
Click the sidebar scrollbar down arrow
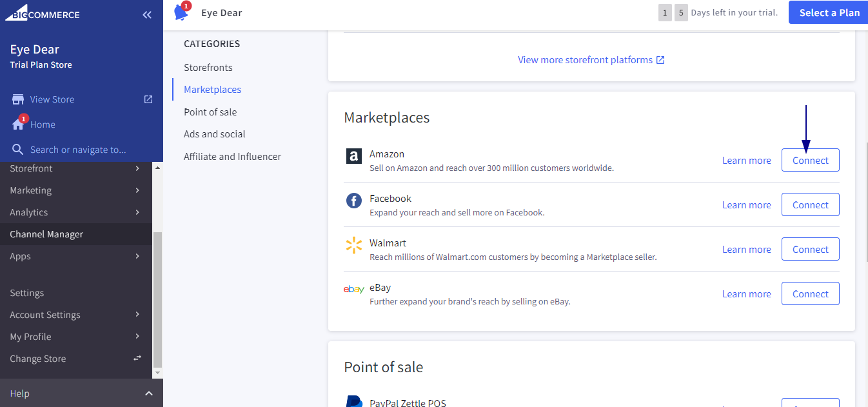pyautogui.click(x=158, y=373)
